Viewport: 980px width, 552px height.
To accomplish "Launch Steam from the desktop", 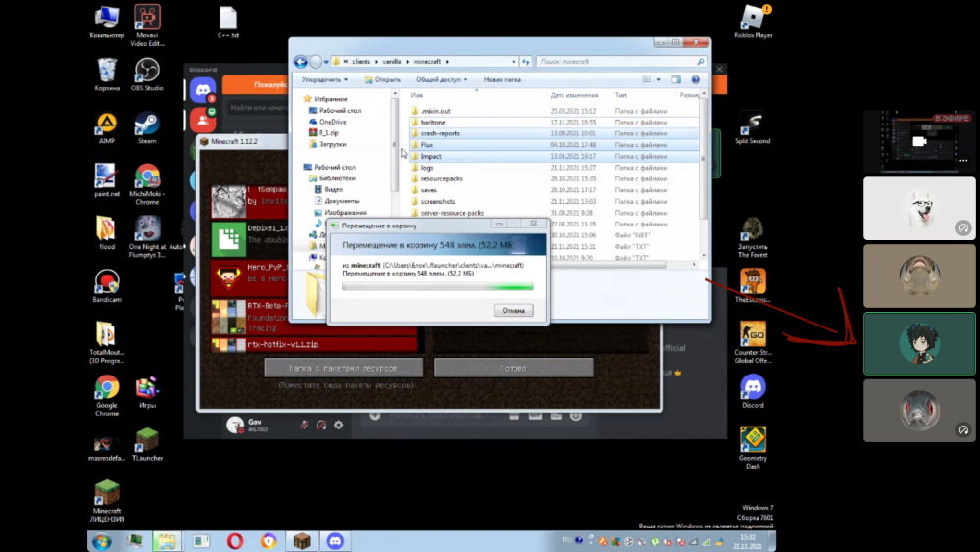I will click(147, 128).
